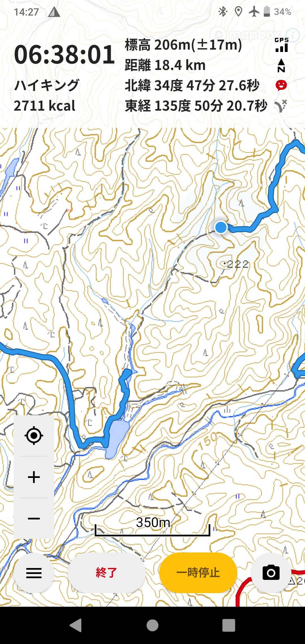Tap the Android home circle button
This screenshot has width=305, height=644.
coord(152,625)
